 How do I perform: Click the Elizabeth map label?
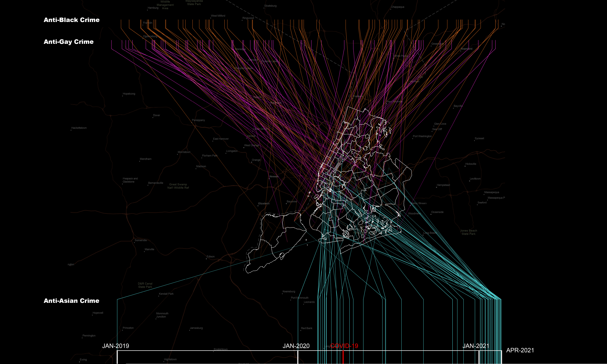click(x=264, y=203)
